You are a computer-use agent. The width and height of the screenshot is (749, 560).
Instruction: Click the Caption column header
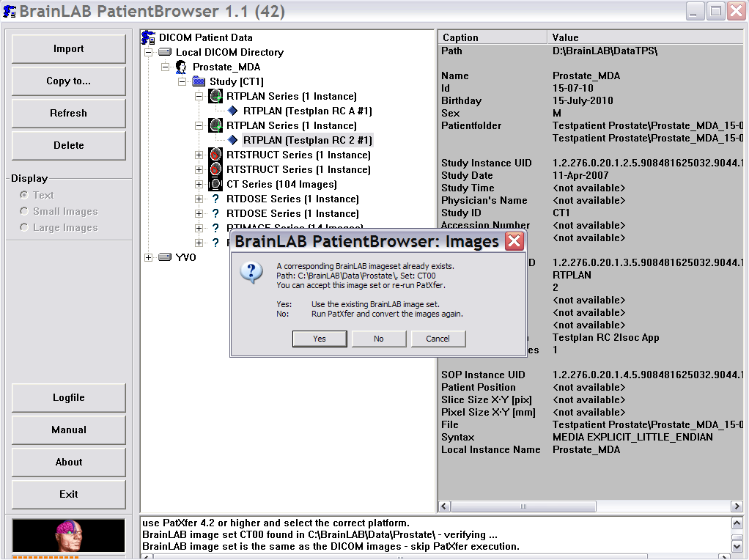[x=492, y=37]
